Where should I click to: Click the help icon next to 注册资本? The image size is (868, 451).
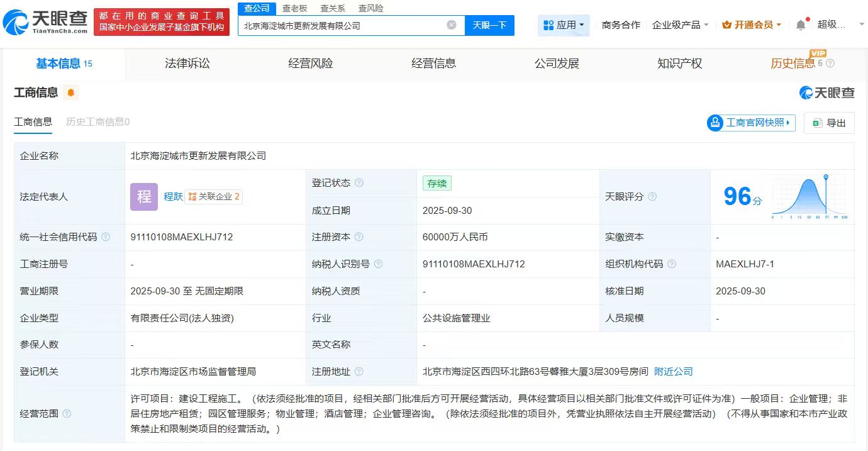359,237
